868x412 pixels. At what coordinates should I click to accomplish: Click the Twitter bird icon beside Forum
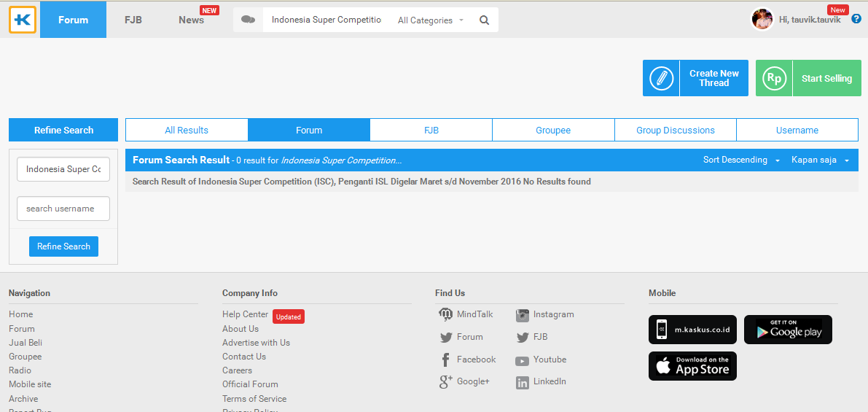pos(446,337)
